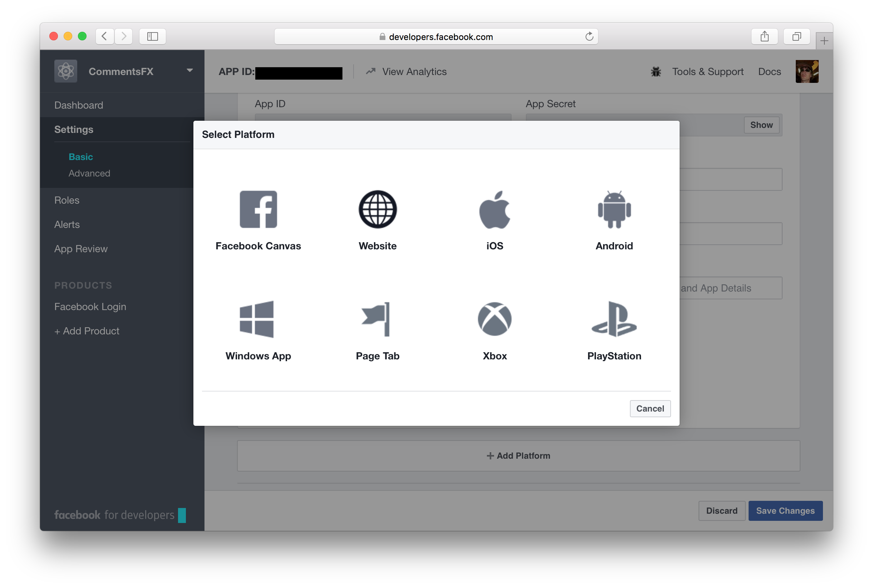Viewport: 873px width, 588px height.
Task: Choose the Windows App logo icon
Action: [257, 319]
